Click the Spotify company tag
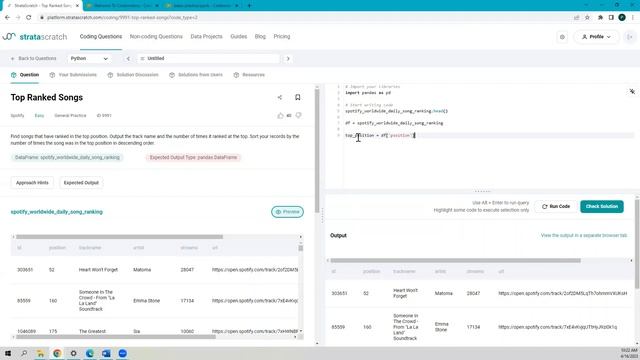The height and width of the screenshot is (360, 640). coord(17,116)
